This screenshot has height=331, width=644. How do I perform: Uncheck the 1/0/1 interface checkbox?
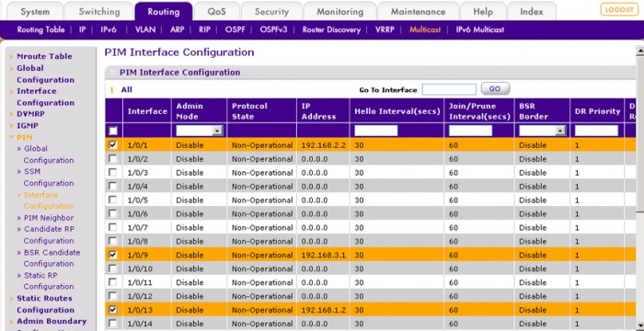(113, 144)
